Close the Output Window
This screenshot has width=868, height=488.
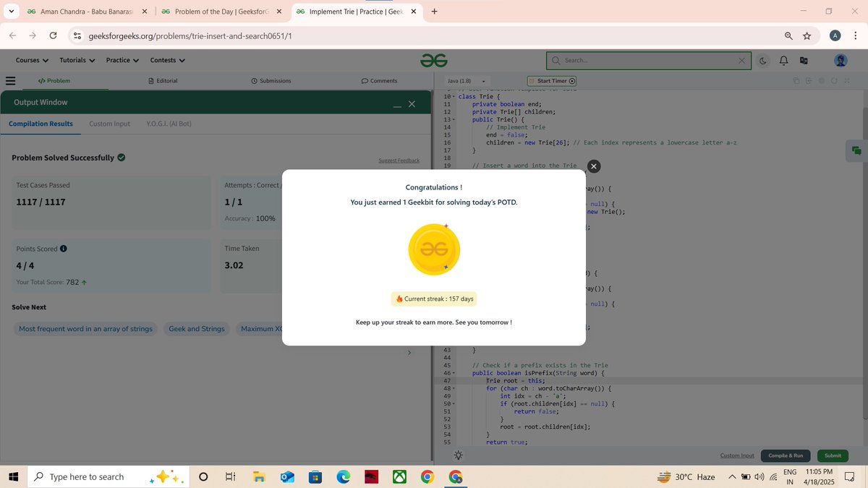pyautogui.click(x=412, y=104)
